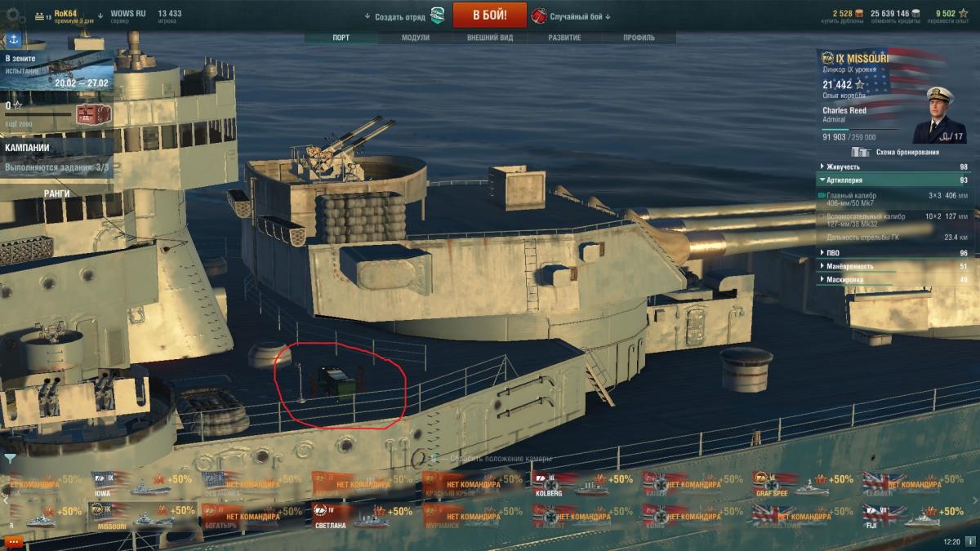Open the red container crate icon
Viewport: 980px width, 551px height.
87,114
